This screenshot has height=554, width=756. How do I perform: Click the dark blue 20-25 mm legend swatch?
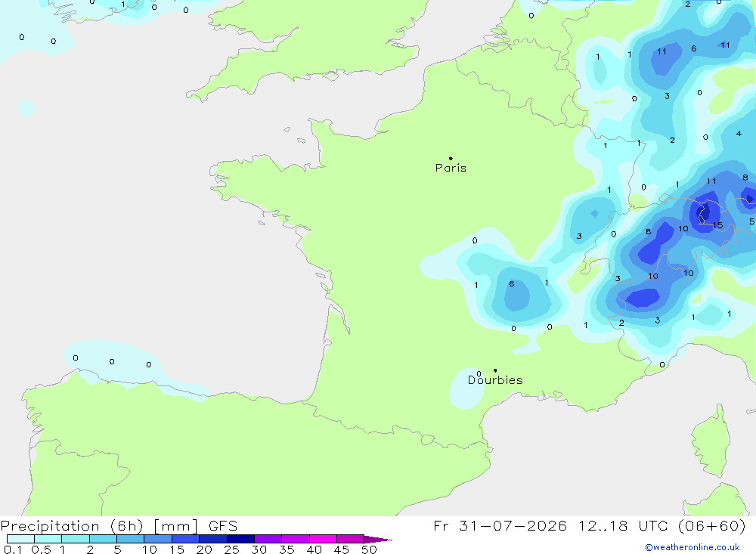point(213,539)
